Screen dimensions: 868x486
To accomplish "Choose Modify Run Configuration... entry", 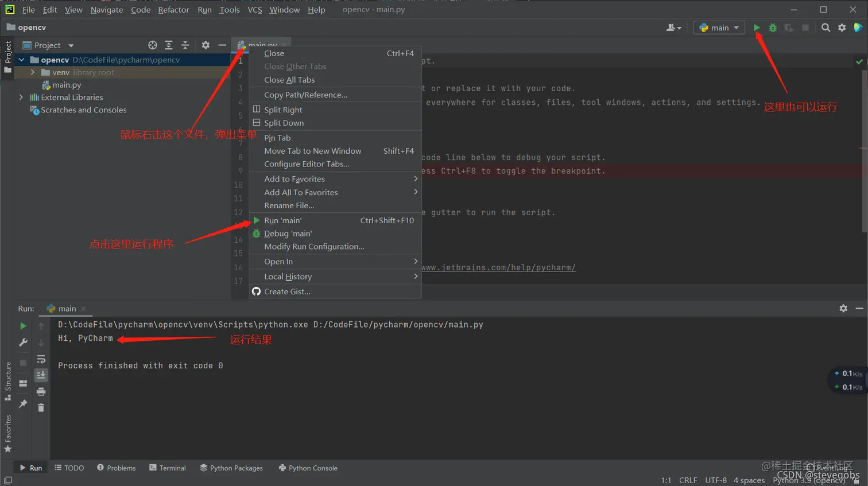I will [336, 247].
